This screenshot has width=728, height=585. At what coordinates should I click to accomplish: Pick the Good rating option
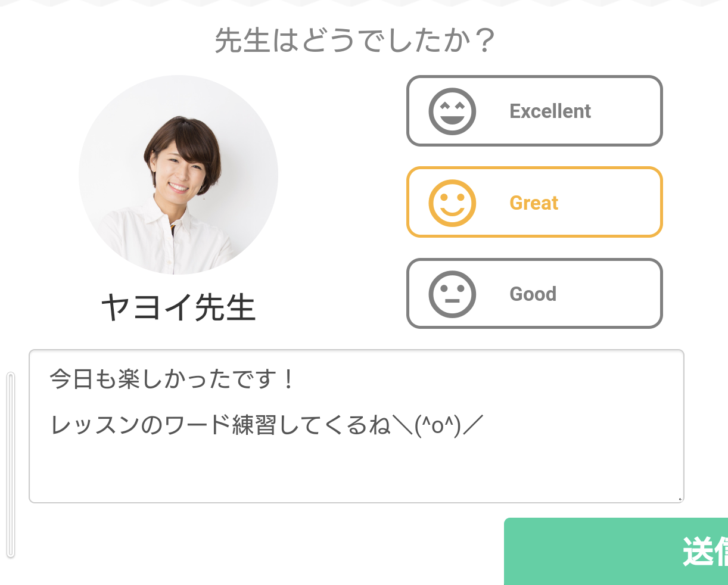534,294
